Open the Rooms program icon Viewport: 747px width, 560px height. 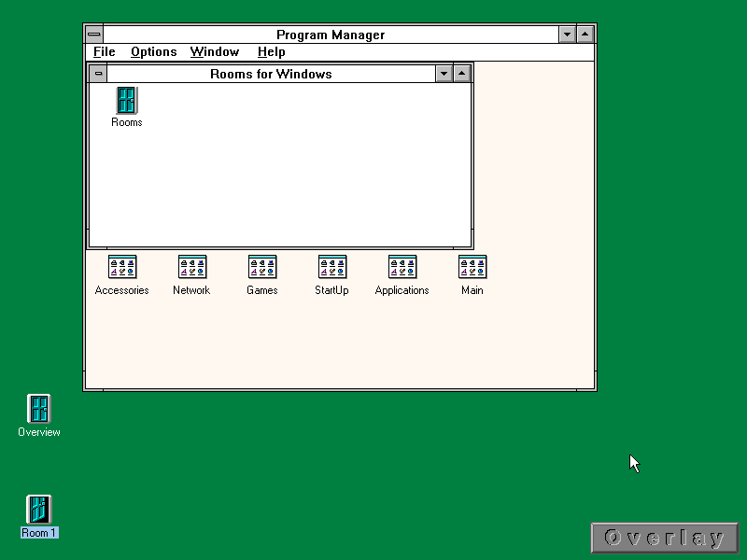(x=127, y=101)
